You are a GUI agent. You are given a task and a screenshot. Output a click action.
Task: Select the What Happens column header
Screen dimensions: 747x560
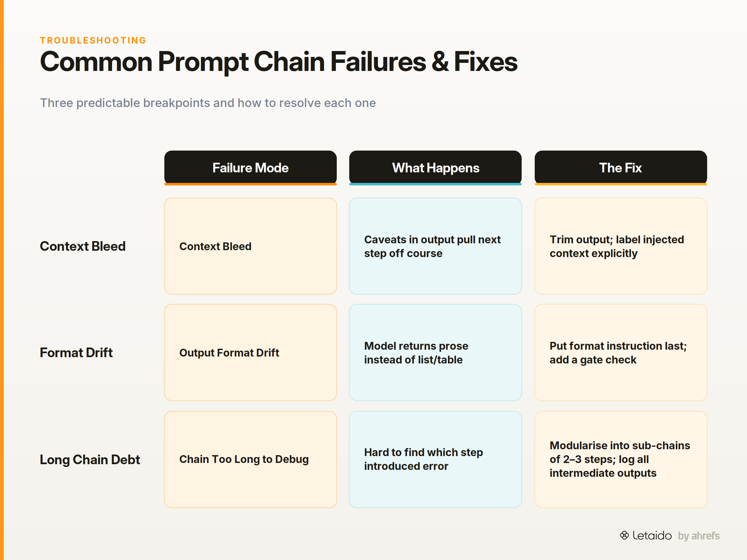pyautogui.click(x=435, y=168)
